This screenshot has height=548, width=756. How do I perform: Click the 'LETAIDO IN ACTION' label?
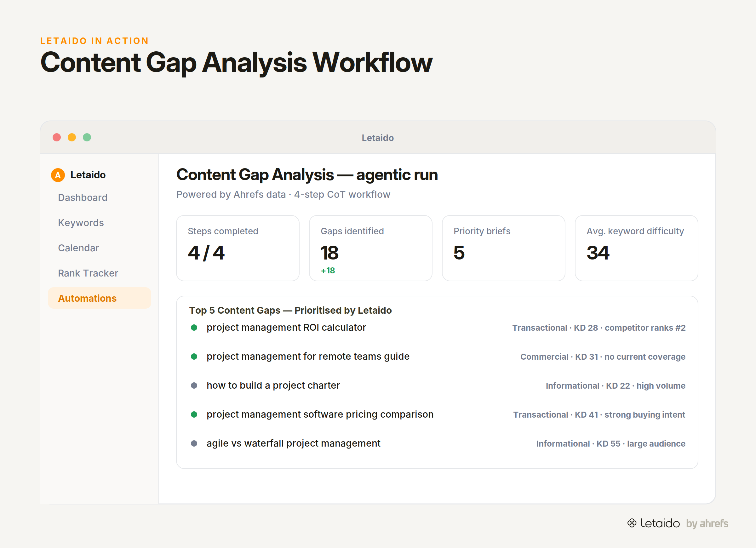coord(95,41)
